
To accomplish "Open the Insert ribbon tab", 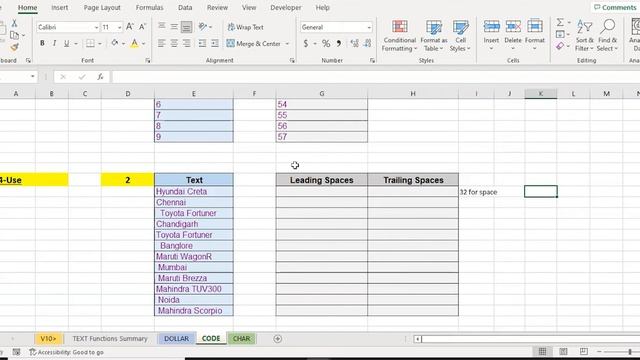I will point(60,7).
